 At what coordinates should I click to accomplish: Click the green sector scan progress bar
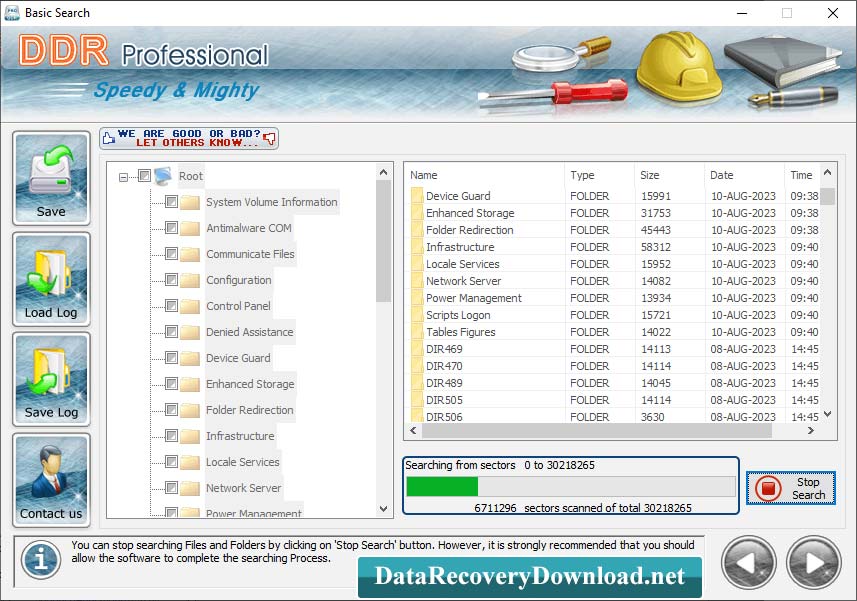coord(571,486)
